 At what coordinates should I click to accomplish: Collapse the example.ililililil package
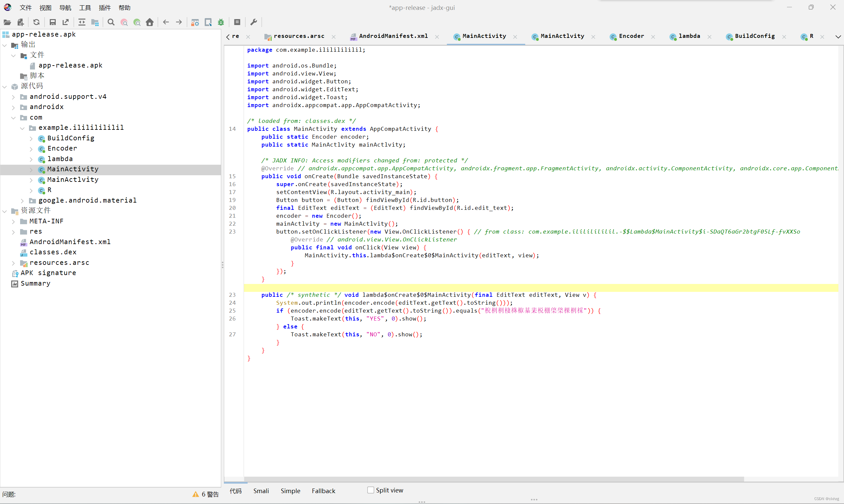click(22, 128)
